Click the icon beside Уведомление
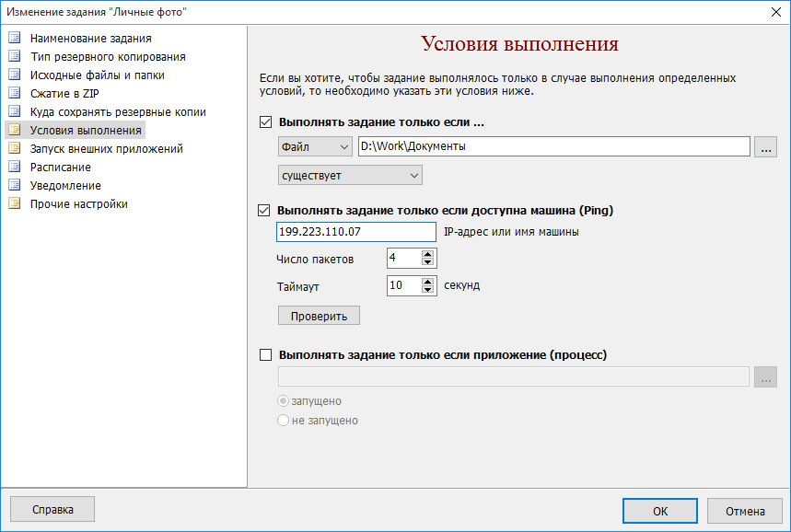 (14, 186)
